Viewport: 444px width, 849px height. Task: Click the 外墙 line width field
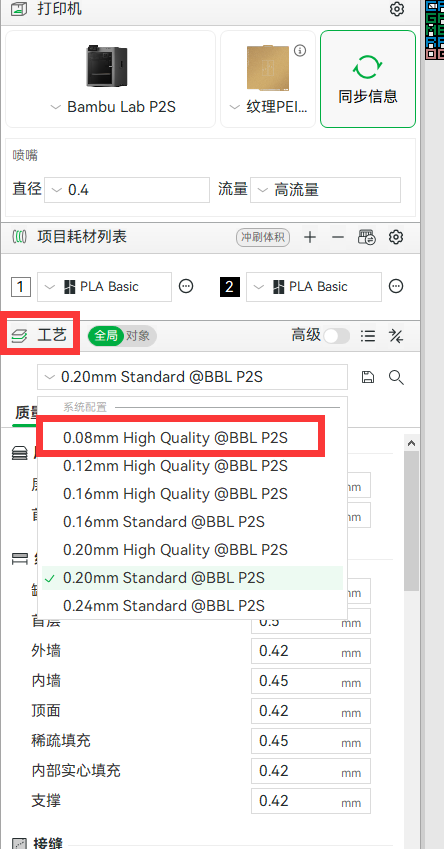(x=311, y=651)
